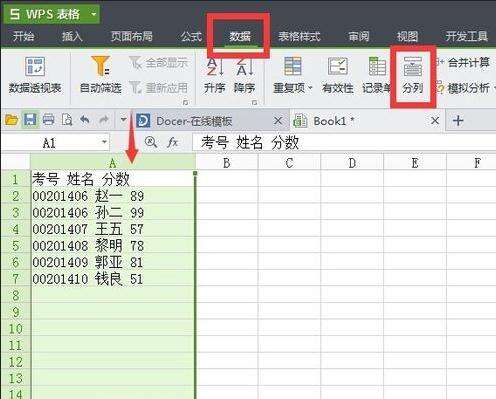Click the 分列 text-to-columns tool
Screen dimensions: 496x399
click(x=413, y=75)
